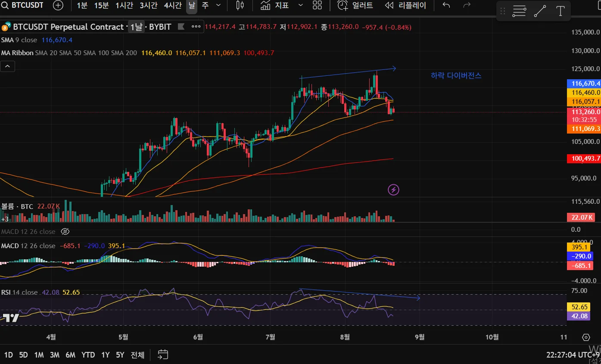The width and height of the screenshot is (601, 364).
Task: Expand the +3 hidden indicators in volume pane
Action: (x=5, y=219)
